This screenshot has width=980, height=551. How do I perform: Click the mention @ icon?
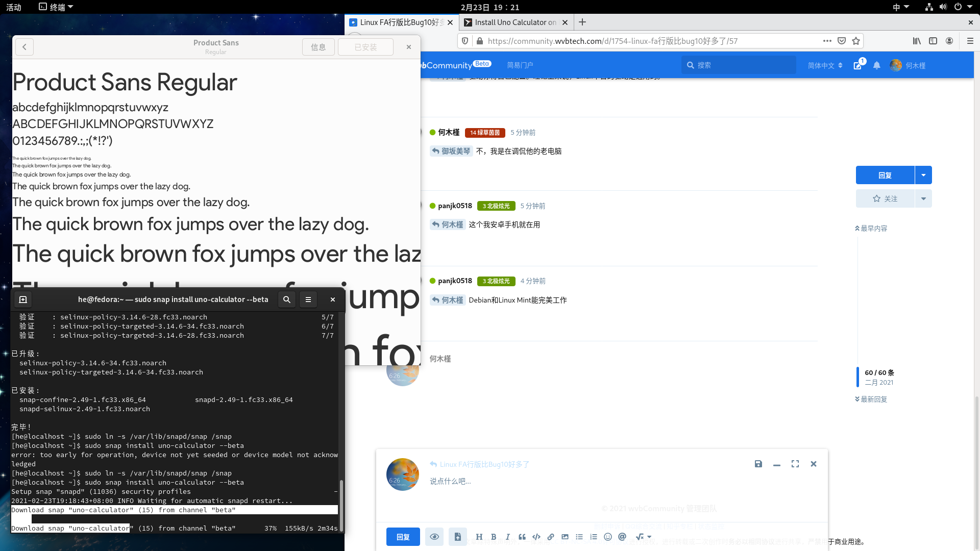coord(622,537)
